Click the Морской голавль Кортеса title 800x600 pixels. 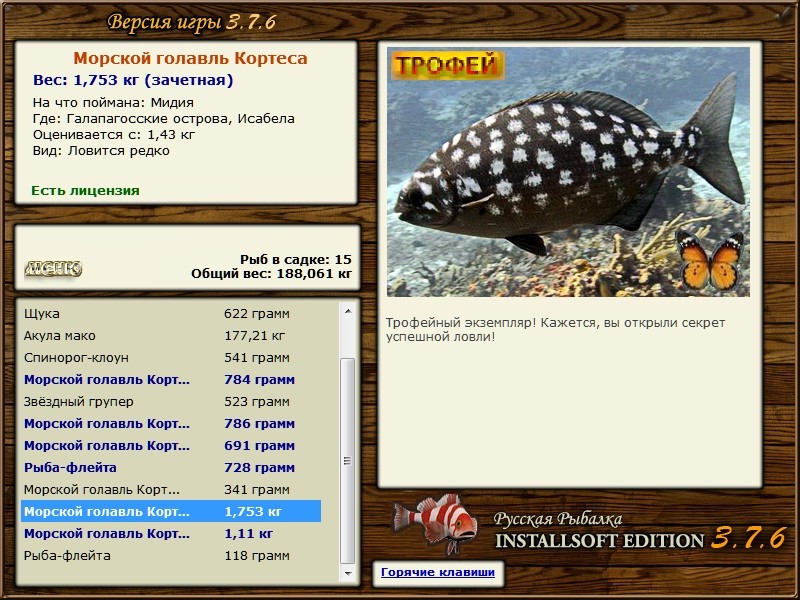(x=190, y=58)
